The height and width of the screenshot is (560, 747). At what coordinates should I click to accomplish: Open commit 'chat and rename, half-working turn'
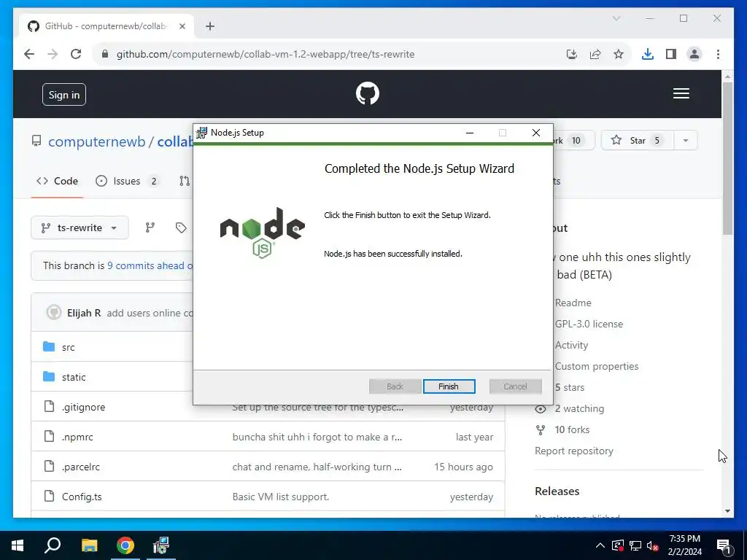coord(317,467)
